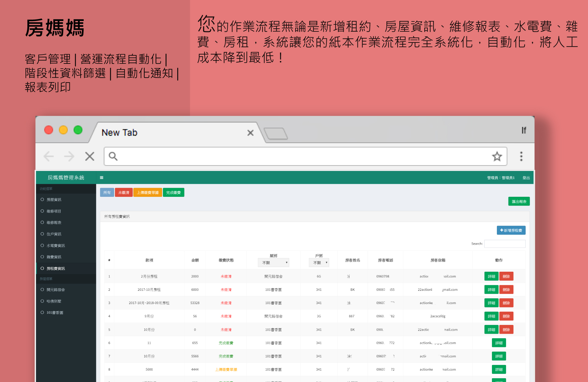
Task: Click the 新增房租費 button
Action: (511, 230)
